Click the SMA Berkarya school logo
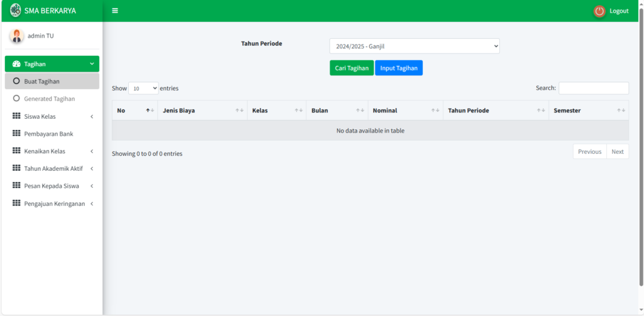Viewport: 644px width, 316px height. click(16, 11)
